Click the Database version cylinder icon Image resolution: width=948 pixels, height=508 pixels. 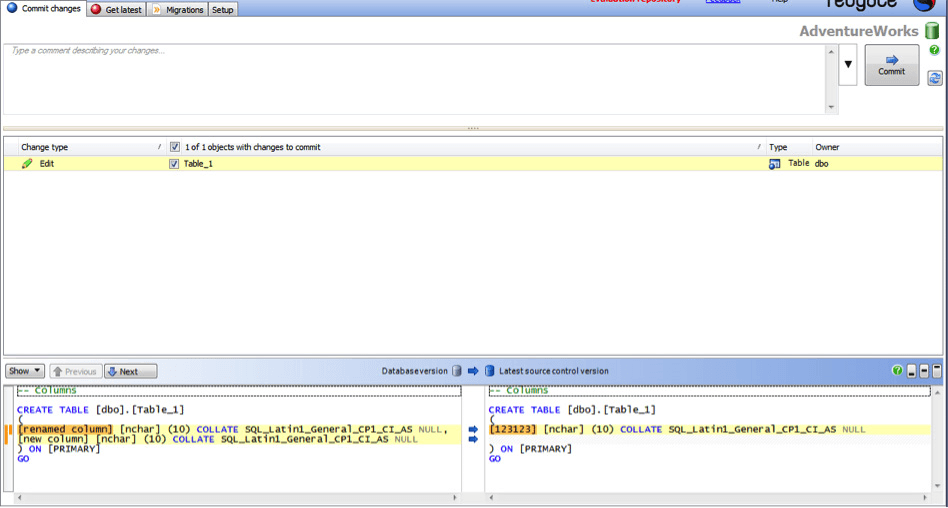tap(457, 371)
